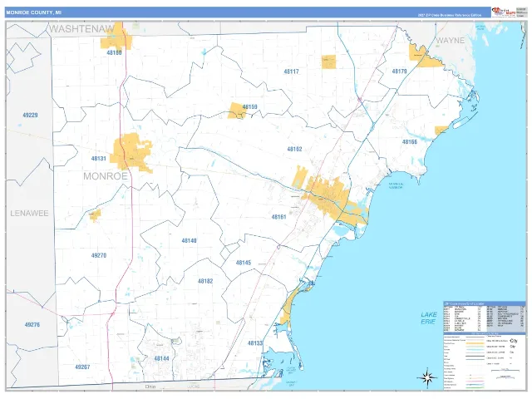This screenshot has height=399, width=532.
Task: Select the ZIP code label 48161
Action: 279,217
